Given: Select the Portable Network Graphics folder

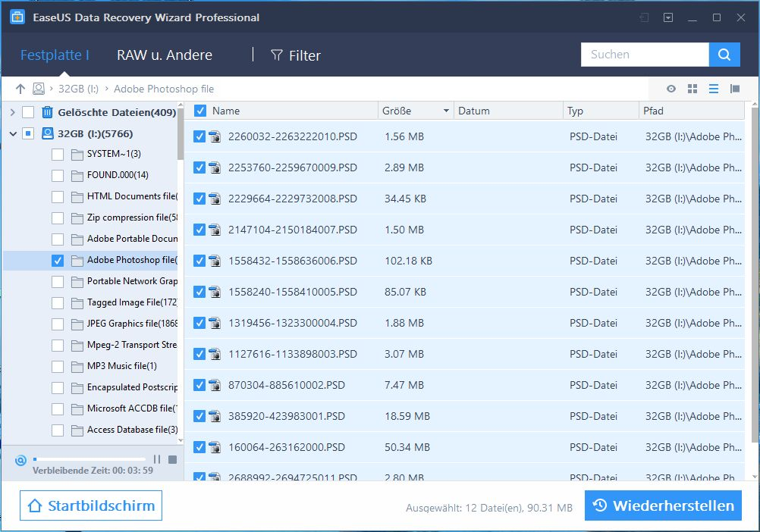Looking at the screenshot, I should [132, 282].
